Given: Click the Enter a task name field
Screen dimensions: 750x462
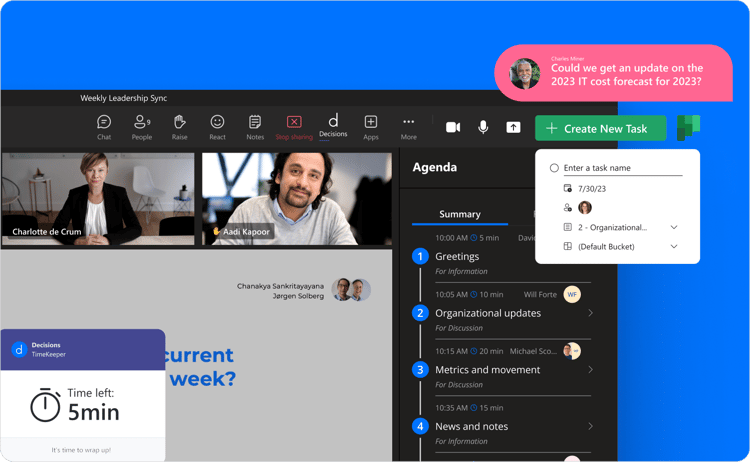Looking at the screenshot, I should (x=623, y=168).
